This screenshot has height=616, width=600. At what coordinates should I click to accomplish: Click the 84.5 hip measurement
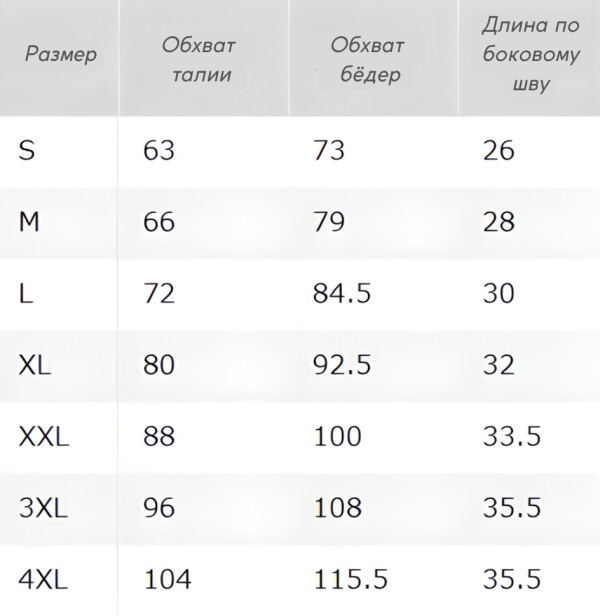pyautogui.click(x=341, y=294)
